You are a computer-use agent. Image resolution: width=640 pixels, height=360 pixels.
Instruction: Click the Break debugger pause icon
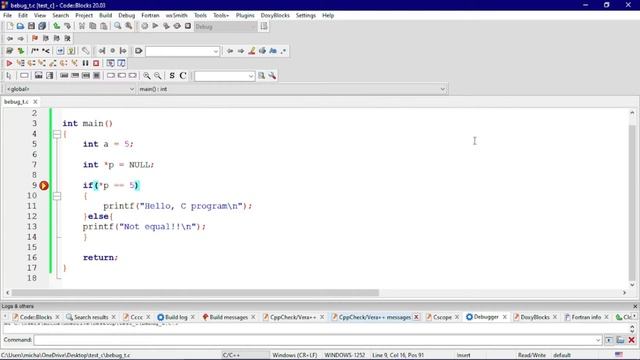coord(85,63)
